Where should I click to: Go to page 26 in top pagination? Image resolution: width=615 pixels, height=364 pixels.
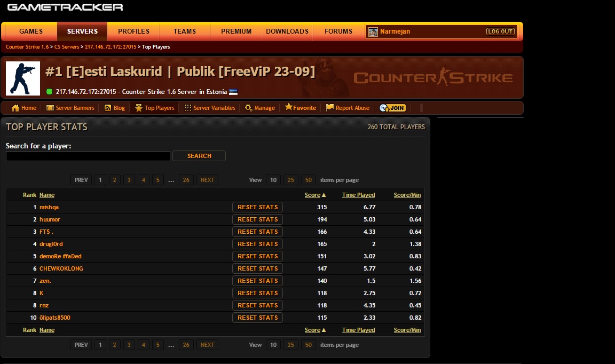[186, 180]
